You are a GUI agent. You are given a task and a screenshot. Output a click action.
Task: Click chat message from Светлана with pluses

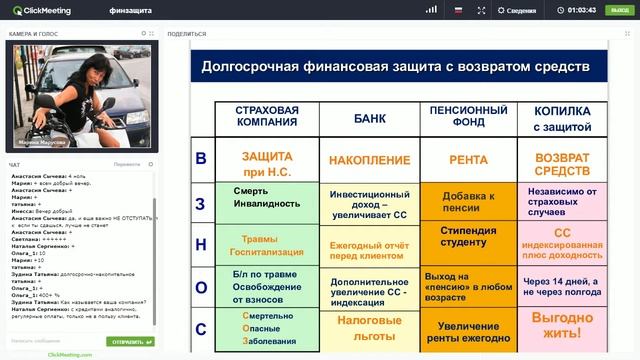(39, 239)
